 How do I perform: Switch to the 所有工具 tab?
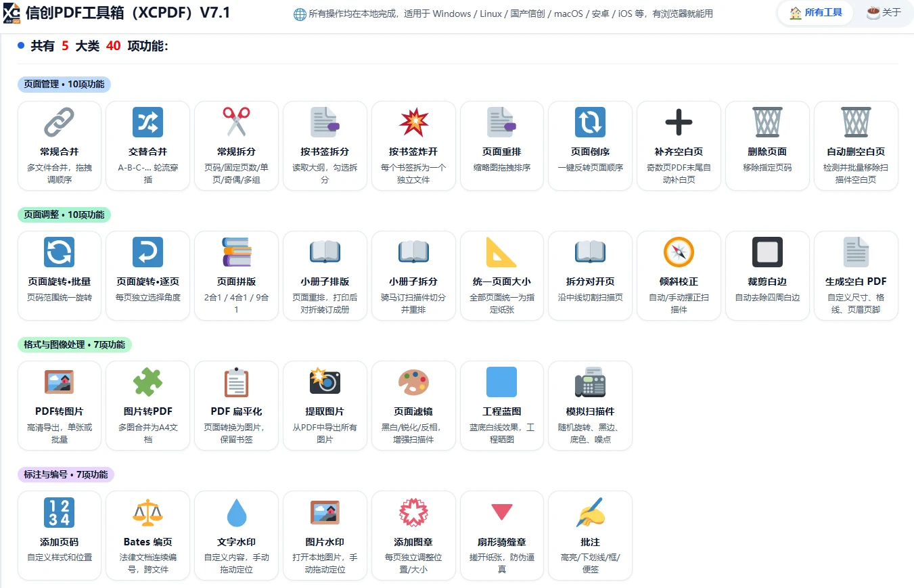pos(815,12)
